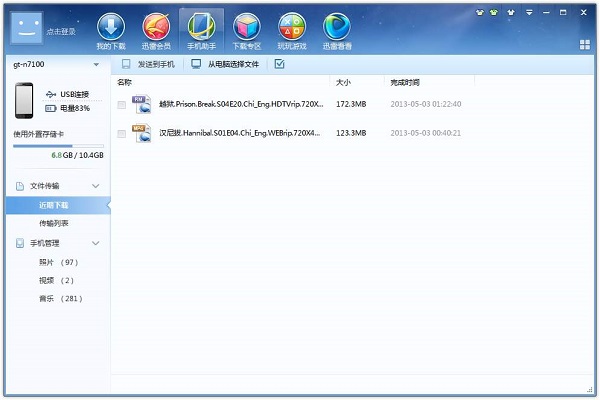Viewport: 600px width, 400px height.
Task: Open 玩玩游戏 games icon
Action: click(x=292, y=31)
